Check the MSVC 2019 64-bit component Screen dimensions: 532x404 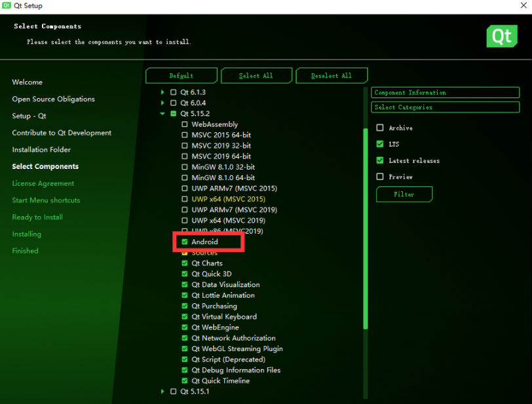click(x=185, y=156)
